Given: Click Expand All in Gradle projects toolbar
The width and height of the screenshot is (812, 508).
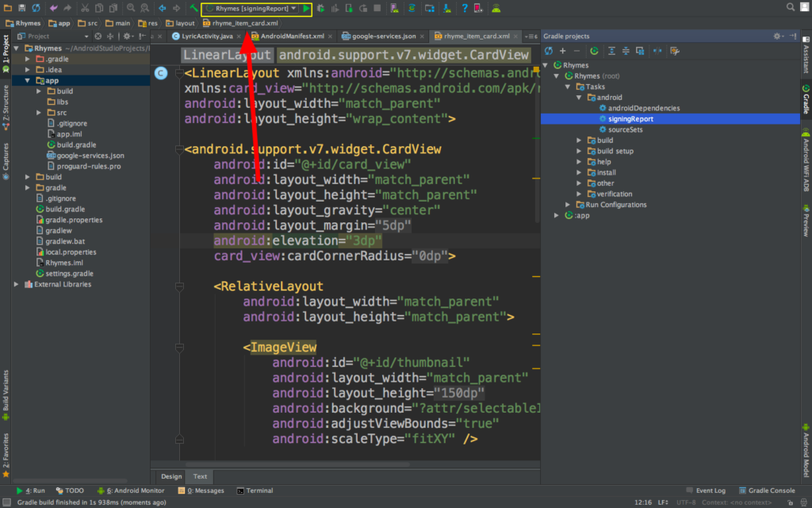Looking at the screenshot, I should coord(611,51).
